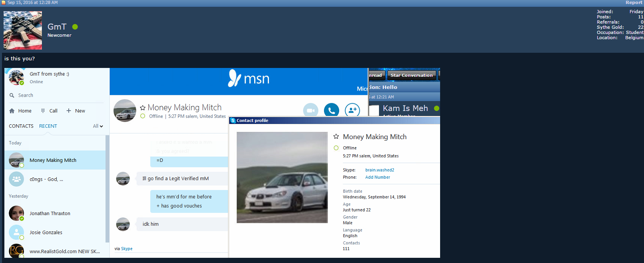Switch to the CONTACTS tab
This screenshot has width=644, height=263.
(21, 126)
